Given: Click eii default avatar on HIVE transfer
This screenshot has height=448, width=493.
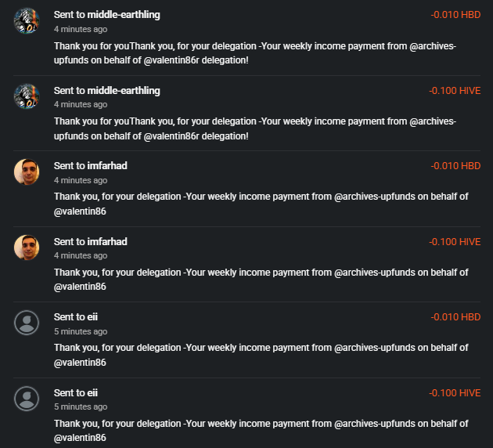Looking at the screenshot, I should 27,399.
